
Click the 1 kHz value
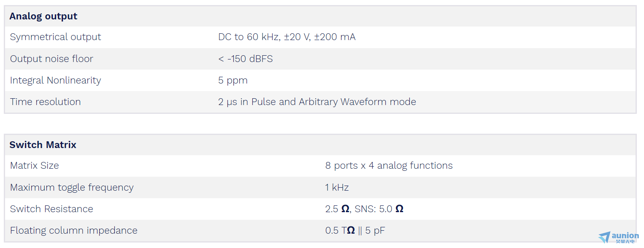[x=337, y=188]
